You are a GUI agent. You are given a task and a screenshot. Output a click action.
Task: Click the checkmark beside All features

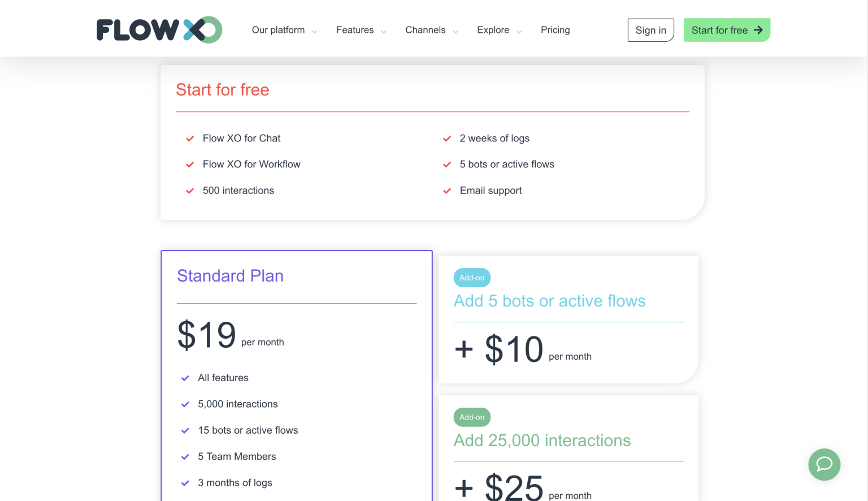point(185,378)
